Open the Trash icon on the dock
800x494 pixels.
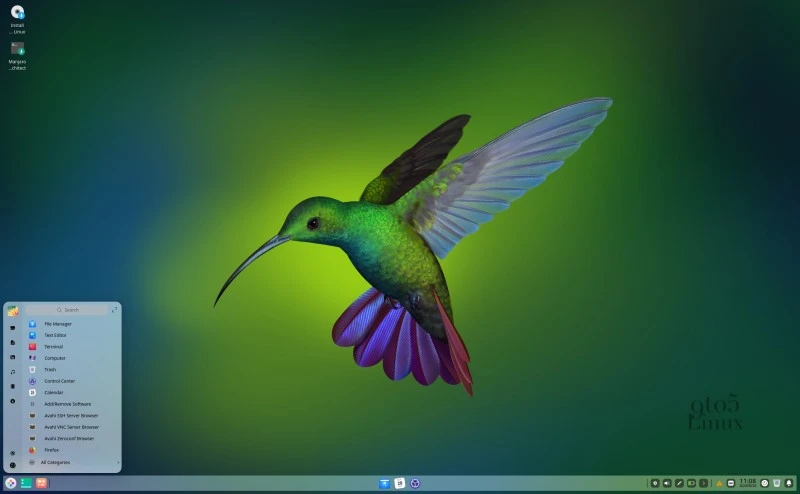click(x=777, y=483)
